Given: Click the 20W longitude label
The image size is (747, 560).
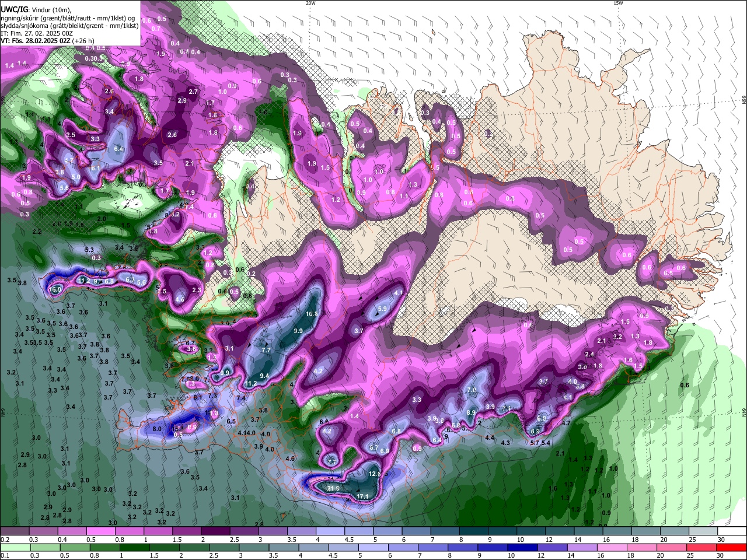Looking at the screenshot, I should tap(310, 2).
